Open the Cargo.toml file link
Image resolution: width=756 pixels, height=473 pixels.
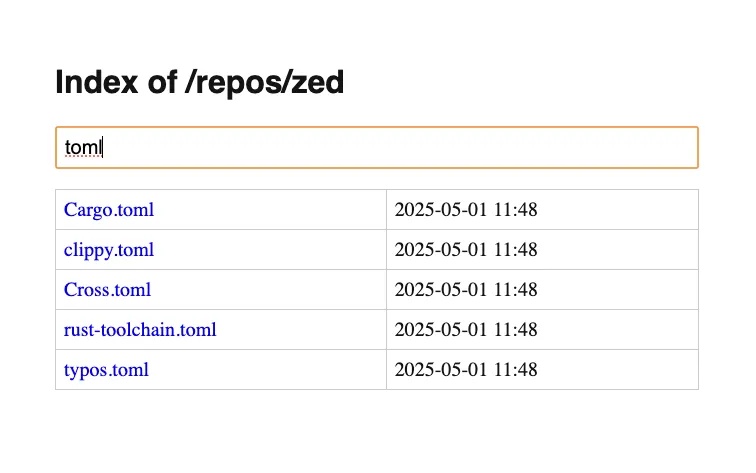(x=108, y=210)
